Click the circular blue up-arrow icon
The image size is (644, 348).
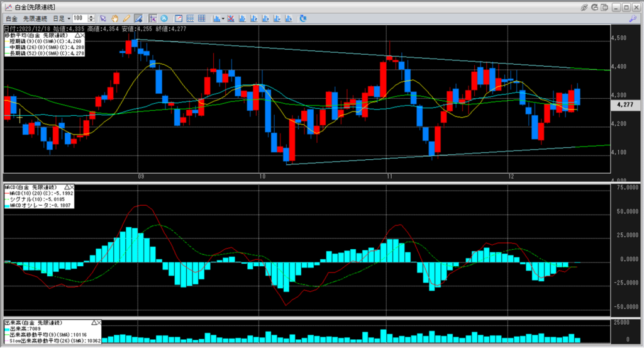point(164,18)
